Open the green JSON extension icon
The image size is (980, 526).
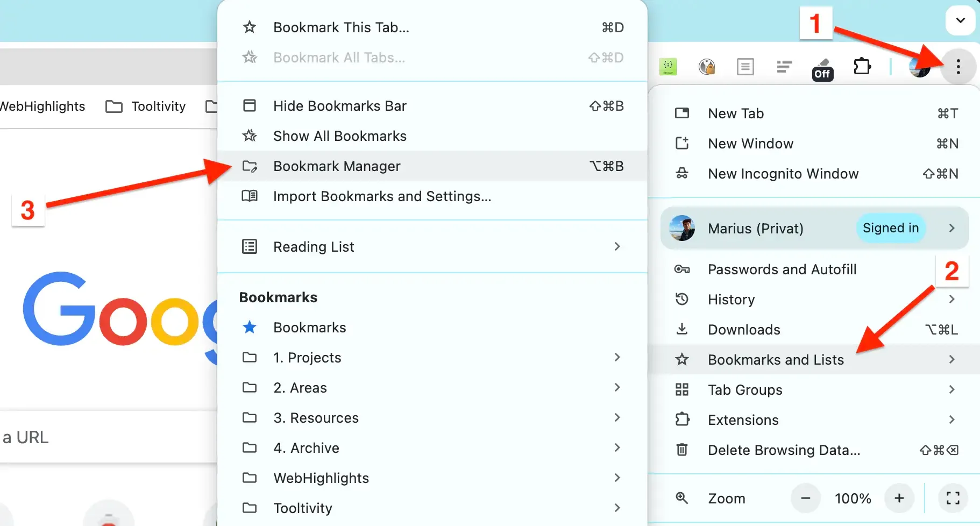coord(668,67)
